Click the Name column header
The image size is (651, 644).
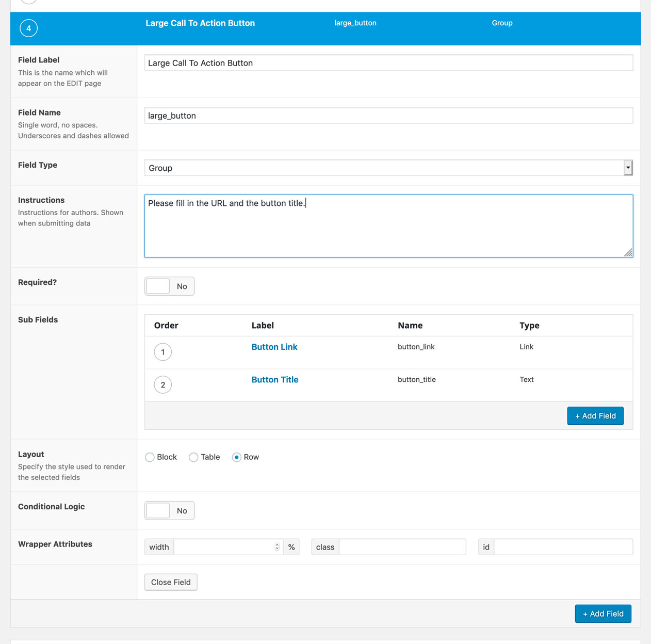click(410, 326)
